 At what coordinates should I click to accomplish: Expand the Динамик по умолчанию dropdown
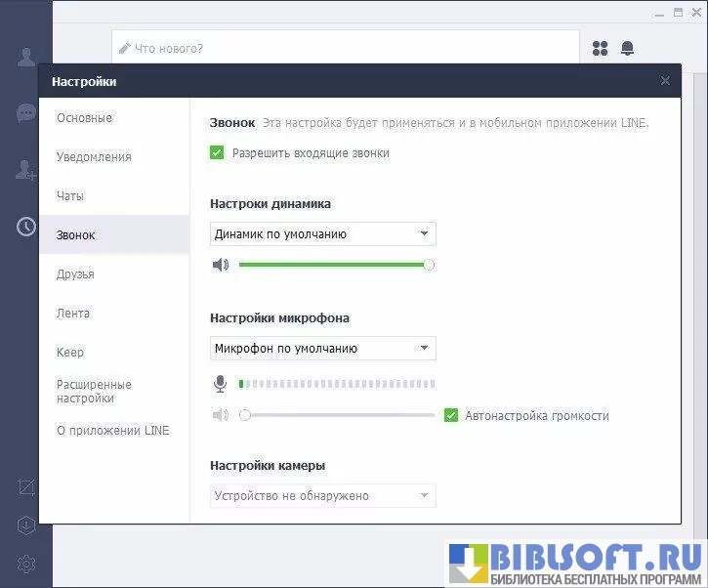tap(323, 234)
